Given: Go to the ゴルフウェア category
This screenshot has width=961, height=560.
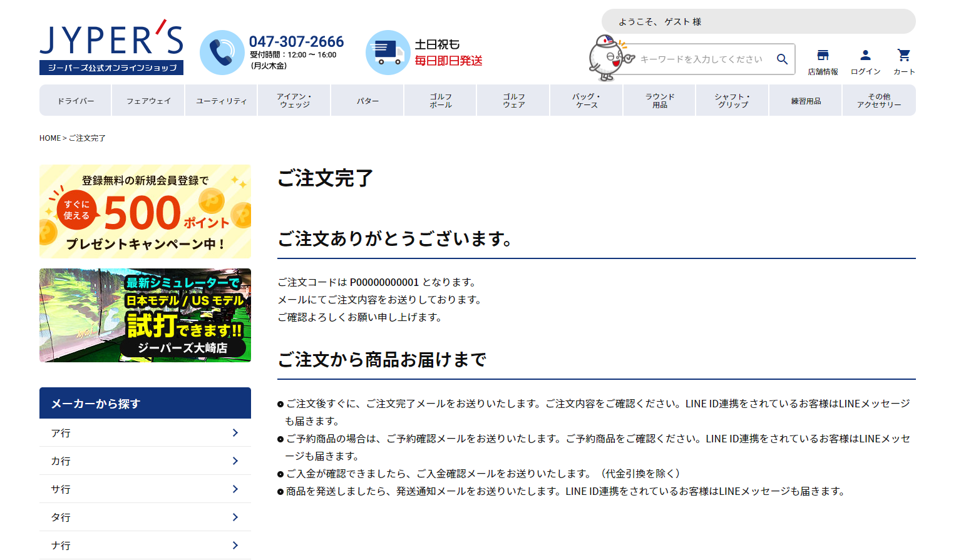Looking at the screenshot, I should click(x=513, y=101).
